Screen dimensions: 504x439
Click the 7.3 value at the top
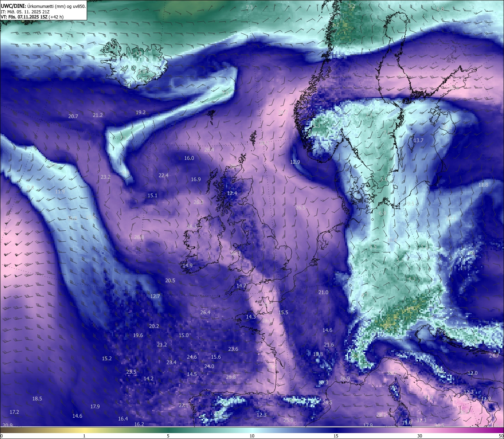click(249, 7)
